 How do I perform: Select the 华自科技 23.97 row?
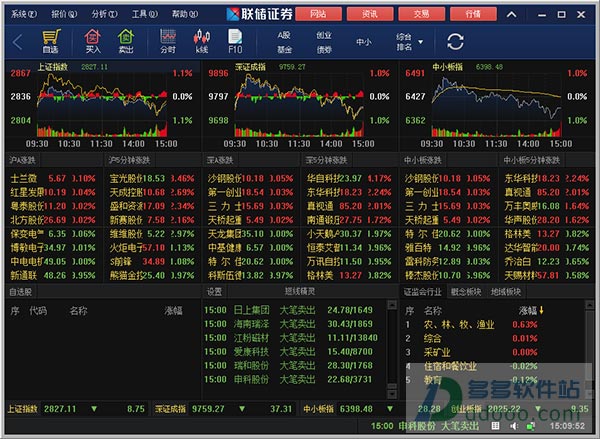point(349,178)
